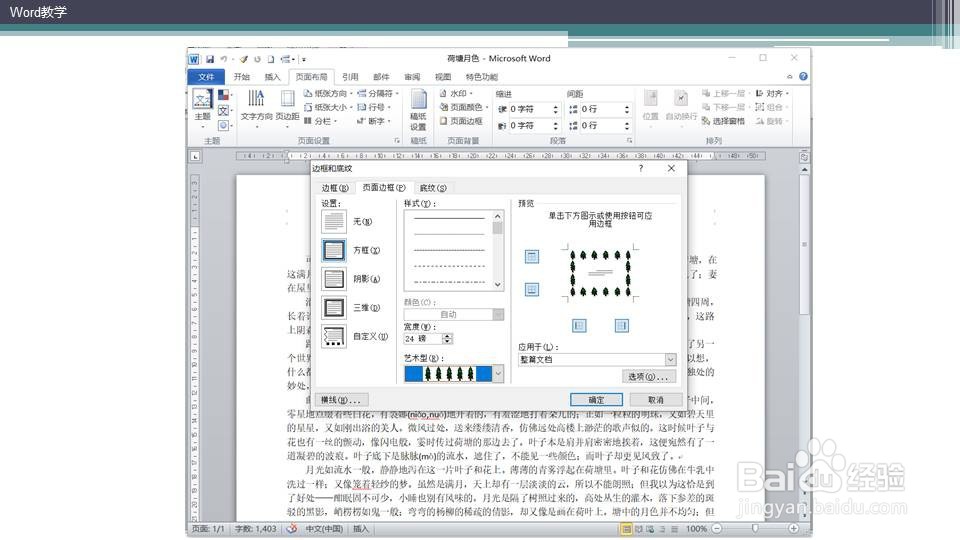The height and width of the screenshot is (540, 960).
Task: Click the 页面边框 page borders command
Action: point(462,121)
